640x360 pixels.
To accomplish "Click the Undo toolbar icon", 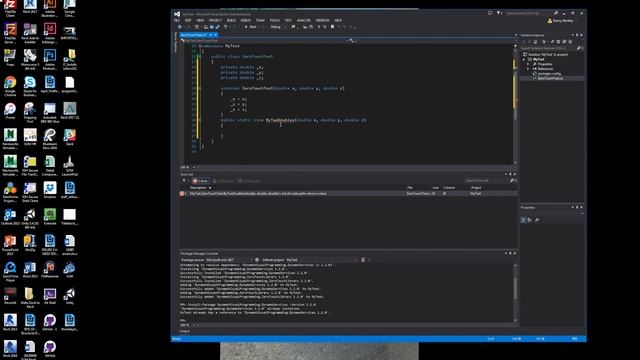I will [225, 27].
